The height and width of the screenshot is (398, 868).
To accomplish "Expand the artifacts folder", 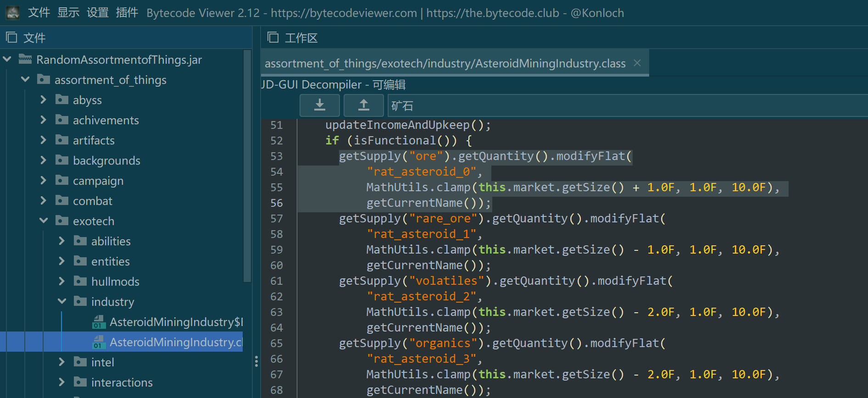I will (x=44, y=140).
